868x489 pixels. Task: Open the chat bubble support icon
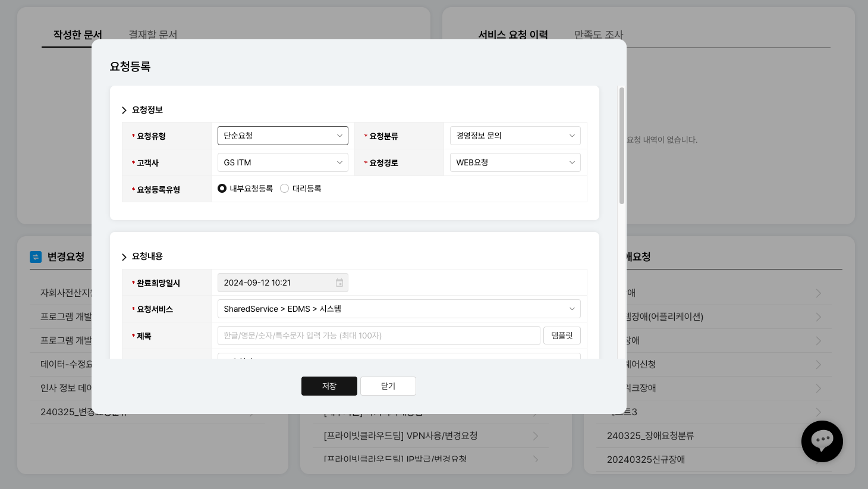[x=822, y=441]
